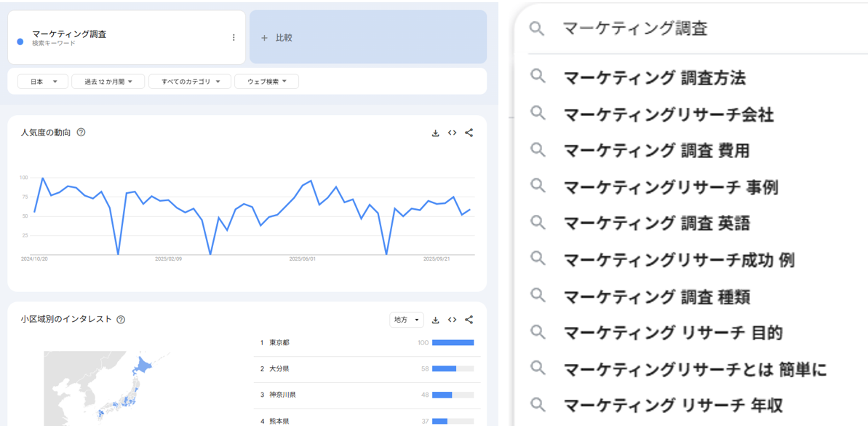Open help icon beside 人気度の動向 title

click(x=81, y=133)
